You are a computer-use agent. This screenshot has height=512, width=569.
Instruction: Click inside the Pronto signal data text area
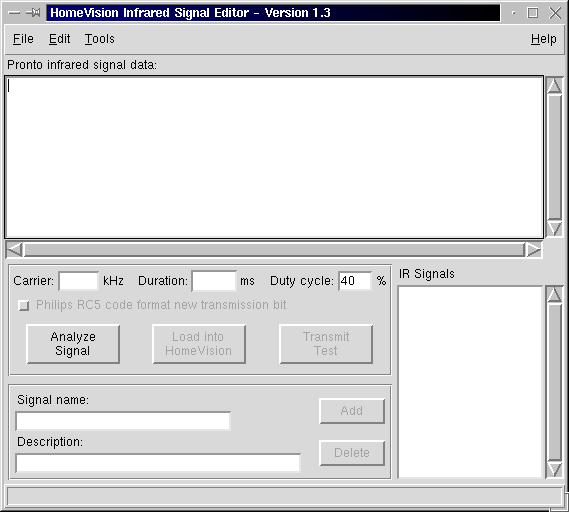click(x=274, y=157)
